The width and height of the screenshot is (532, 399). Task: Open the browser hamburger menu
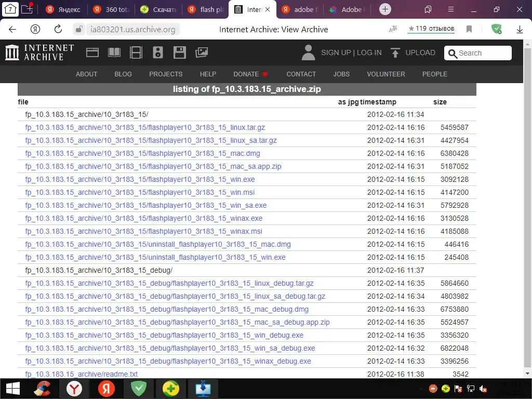[x=451, y=9]
